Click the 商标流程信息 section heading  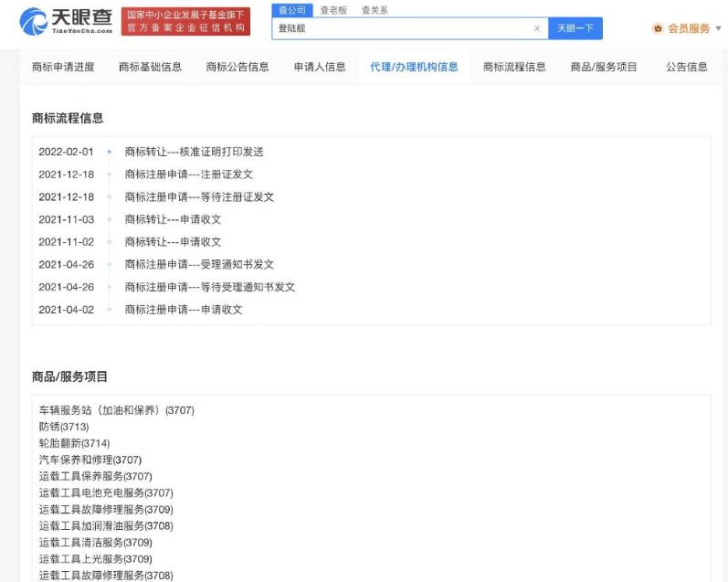click(68, 118)
